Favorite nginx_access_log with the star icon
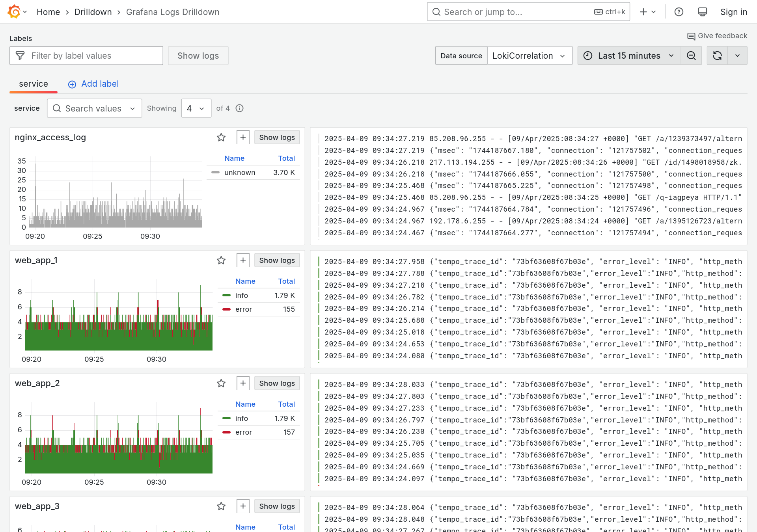The image size is (757, 532). pos(221,137)
